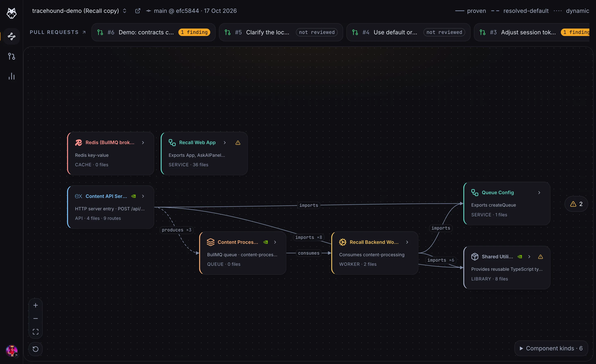Screen dimensions: 596x364
Task: Expand the Redis (BullMQ broker) node chevron
Action: pyautogui.click(x=143, y=143)
